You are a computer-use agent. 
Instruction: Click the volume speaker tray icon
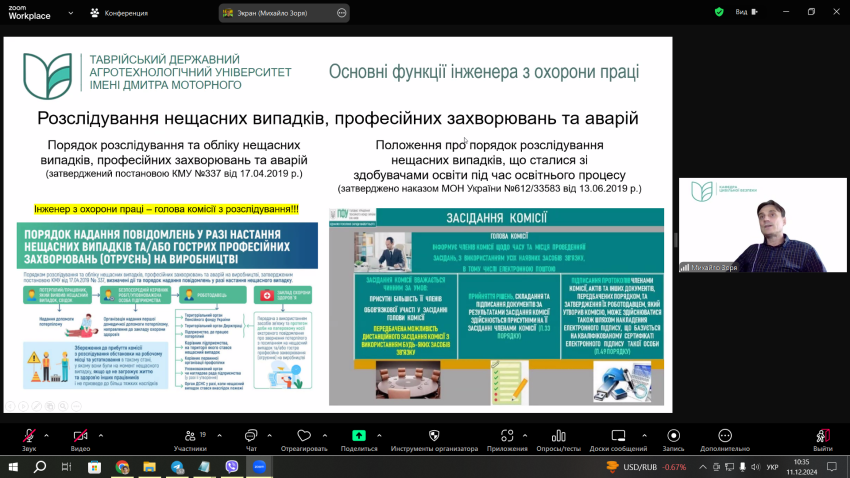click(755, 467)
